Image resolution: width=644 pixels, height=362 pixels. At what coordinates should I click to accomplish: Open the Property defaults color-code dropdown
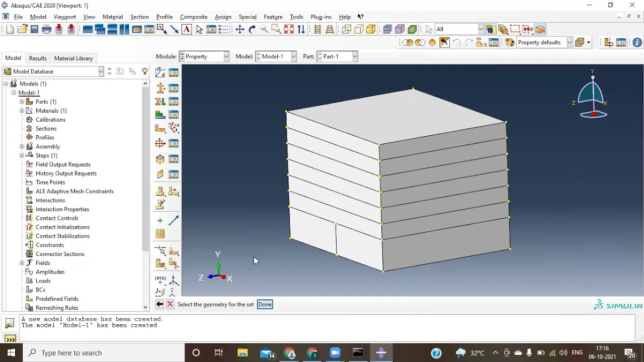[545, 42]
